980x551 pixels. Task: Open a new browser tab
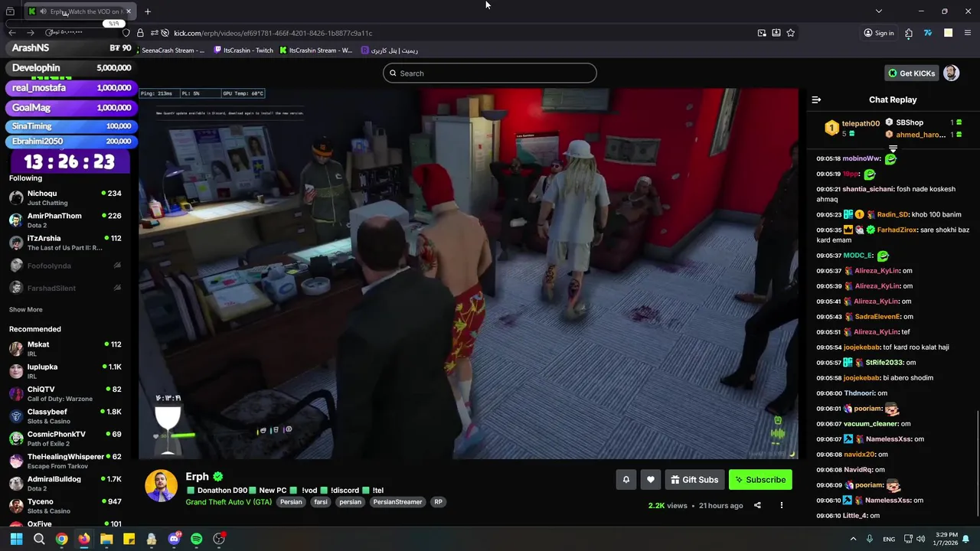[148, 11]
